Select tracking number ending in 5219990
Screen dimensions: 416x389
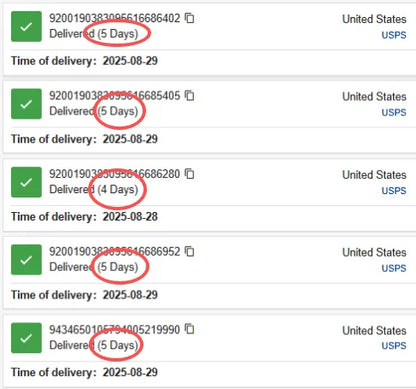click(115, 330)
